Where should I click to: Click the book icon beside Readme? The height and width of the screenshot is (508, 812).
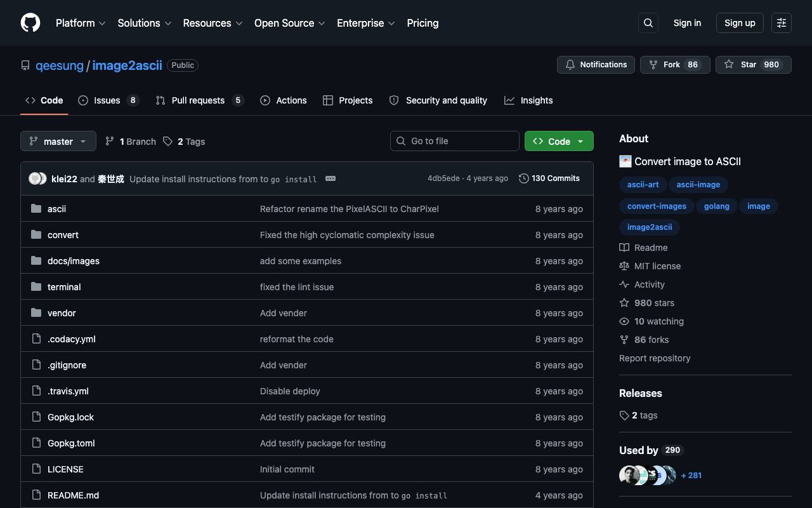click(624, 248)
